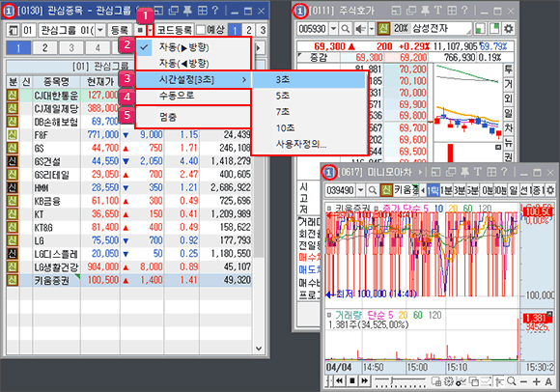560x392 pixels.
Task: Click the 현재가 column header
Action: coord(100,82)
